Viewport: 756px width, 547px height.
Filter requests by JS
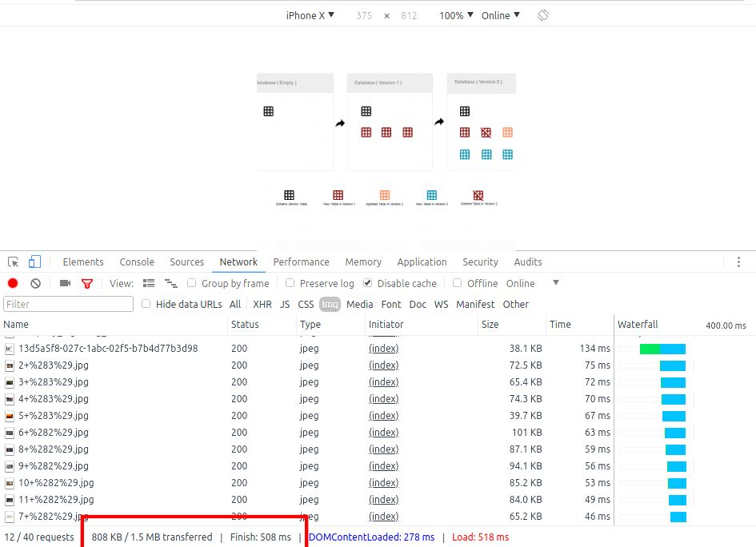(285, 304)
